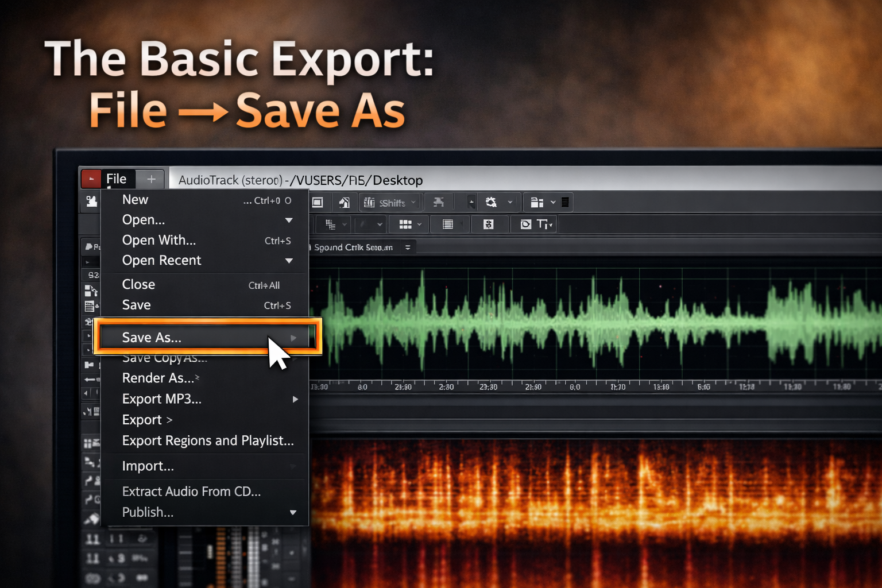
Task: Click the plus button next to File
Action: click(x=151, y=179)
